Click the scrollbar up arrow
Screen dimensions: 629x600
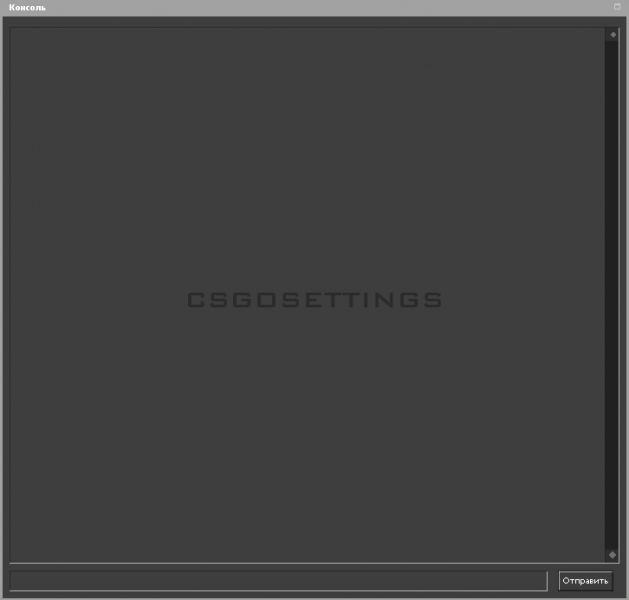point(613,35)
